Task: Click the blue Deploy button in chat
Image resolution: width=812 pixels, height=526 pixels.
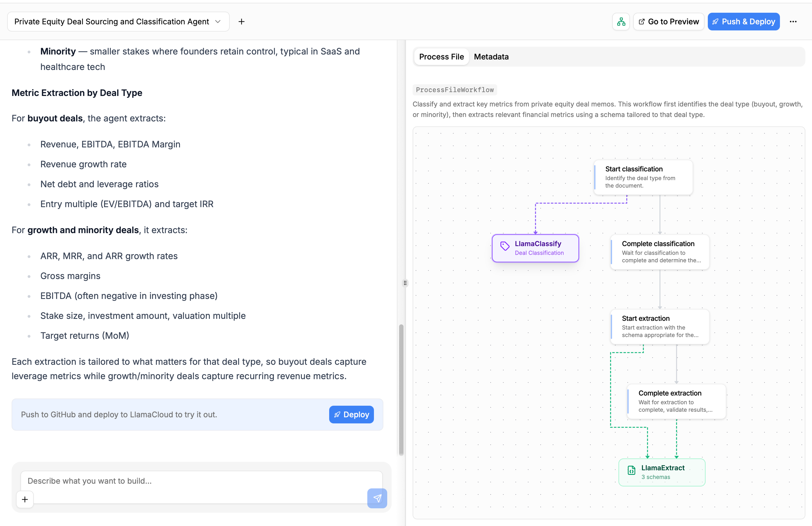Action: (x=351, y=414)
